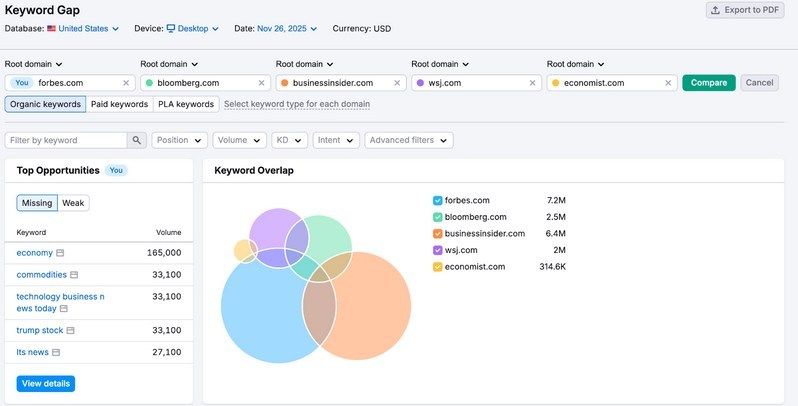Image resolution: width=798 pixels, height=406 pixels.
Task: Select the Paid keywords tab
Action: point(120,104)
